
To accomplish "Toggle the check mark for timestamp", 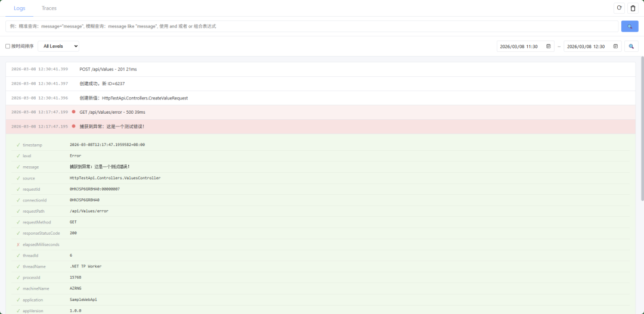I will (x=18, y=145).
